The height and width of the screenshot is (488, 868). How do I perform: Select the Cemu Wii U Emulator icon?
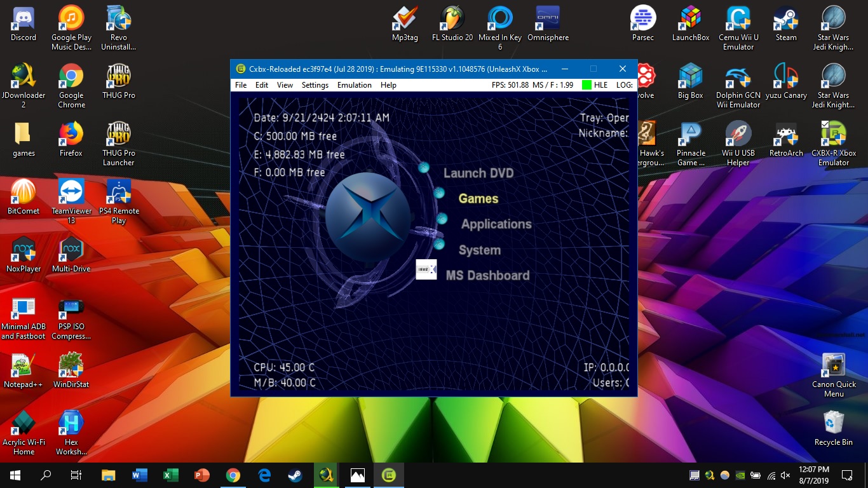click(x=738, y=29)
